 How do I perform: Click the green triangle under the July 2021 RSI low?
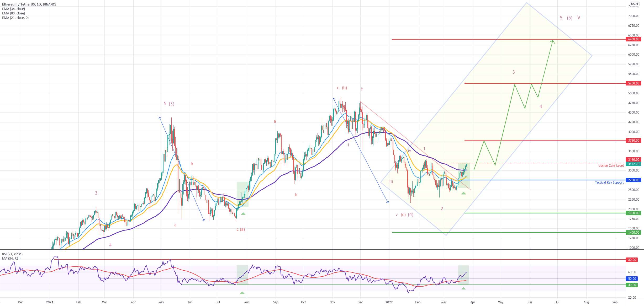tap(242, 293)
